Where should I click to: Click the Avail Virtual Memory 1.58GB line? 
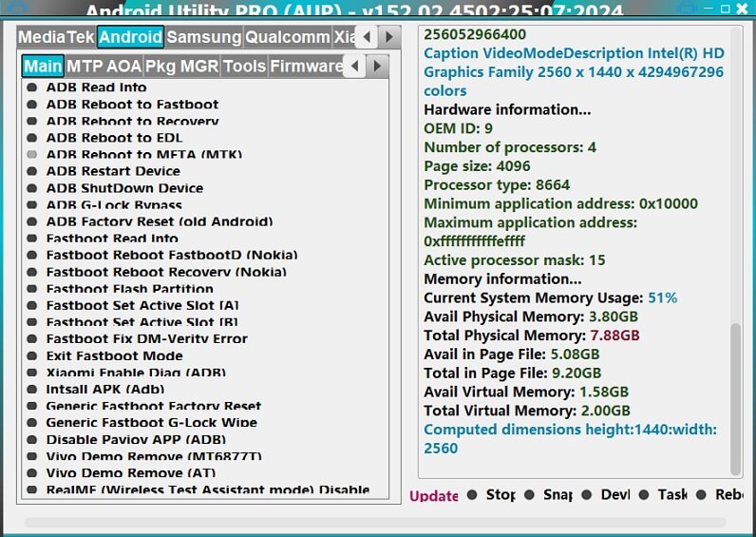tap(526, 392)
